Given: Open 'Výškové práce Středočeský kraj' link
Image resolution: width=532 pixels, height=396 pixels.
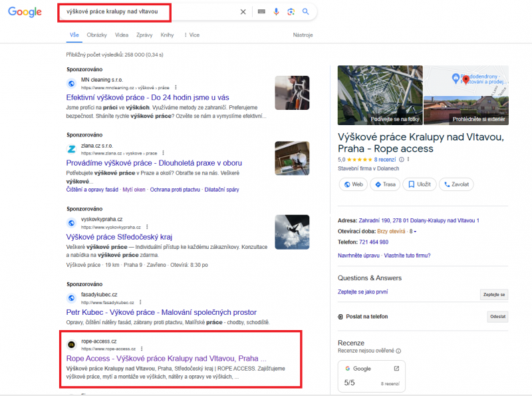Looking at the screenshot, I should (x=119, y=237).
